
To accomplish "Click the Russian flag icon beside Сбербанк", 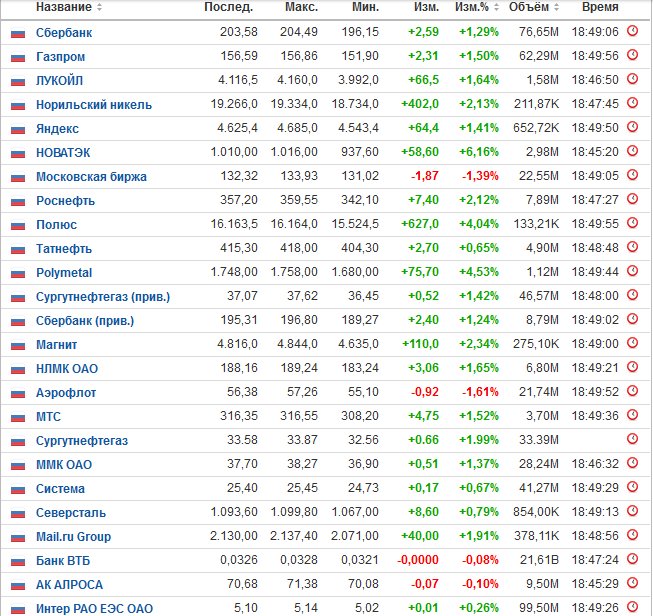I will click(18, 33).
